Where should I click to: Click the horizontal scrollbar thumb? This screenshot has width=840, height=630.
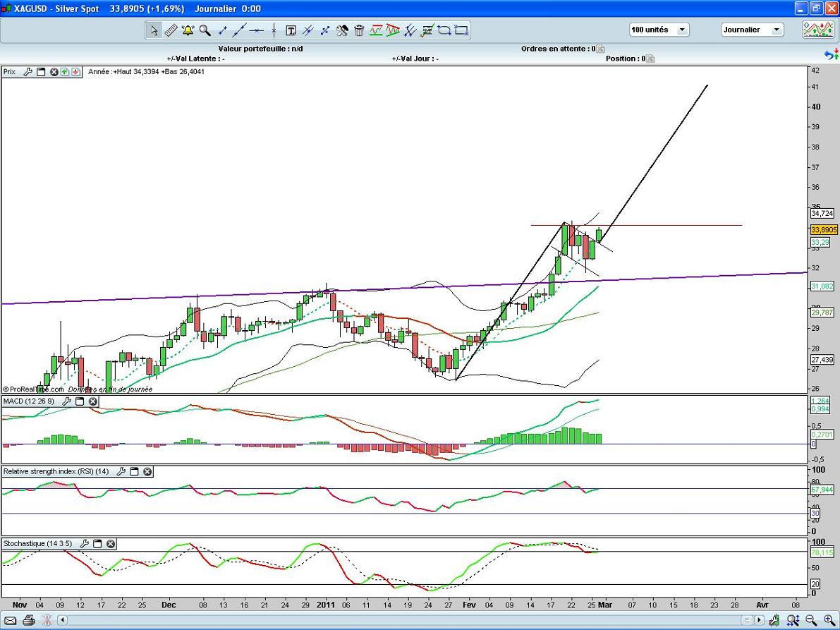point(748,621)
